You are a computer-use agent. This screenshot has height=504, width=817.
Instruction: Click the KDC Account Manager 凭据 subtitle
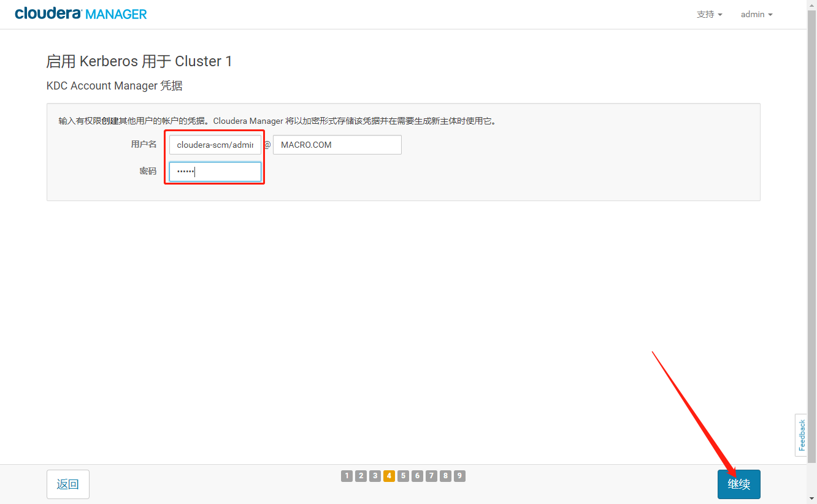[115, 86]
